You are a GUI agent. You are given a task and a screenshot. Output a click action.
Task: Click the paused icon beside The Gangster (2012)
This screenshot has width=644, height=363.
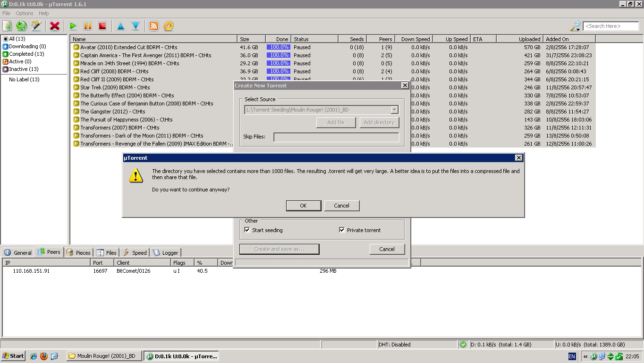[x=76, y=112]
